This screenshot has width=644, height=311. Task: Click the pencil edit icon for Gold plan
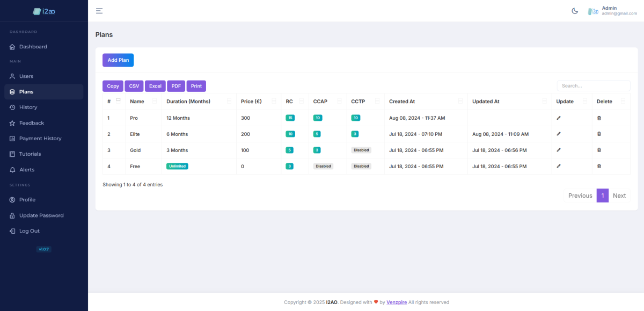click(x=559, y=150)
